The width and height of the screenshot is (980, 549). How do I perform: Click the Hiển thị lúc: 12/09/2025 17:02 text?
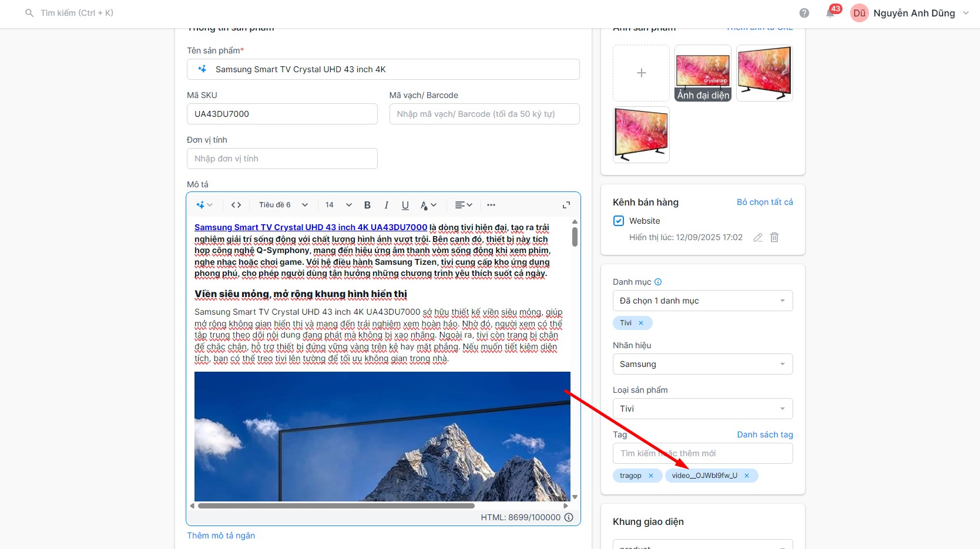[x=686, y=237]
